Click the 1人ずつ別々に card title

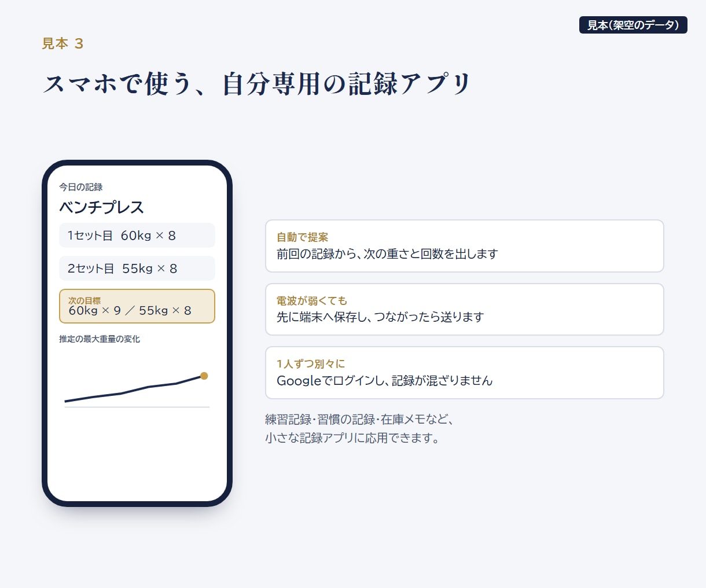(x=311, y=364)
